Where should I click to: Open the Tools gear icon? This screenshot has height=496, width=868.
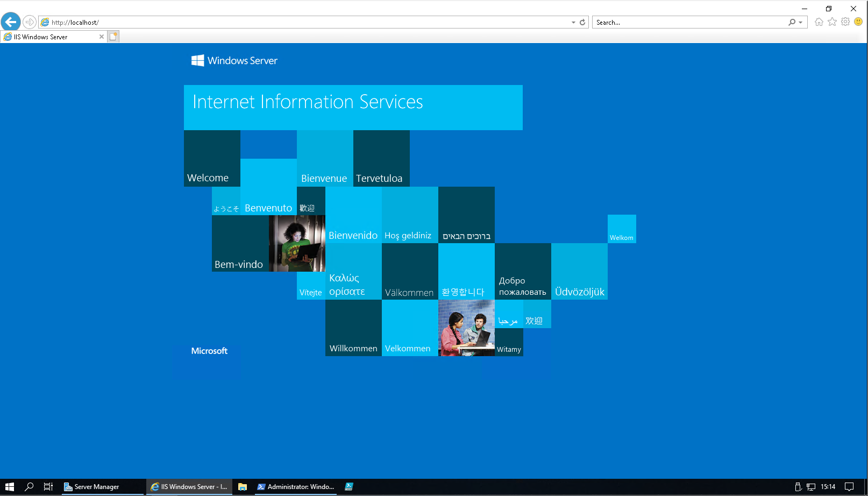[x=845, y=22]
